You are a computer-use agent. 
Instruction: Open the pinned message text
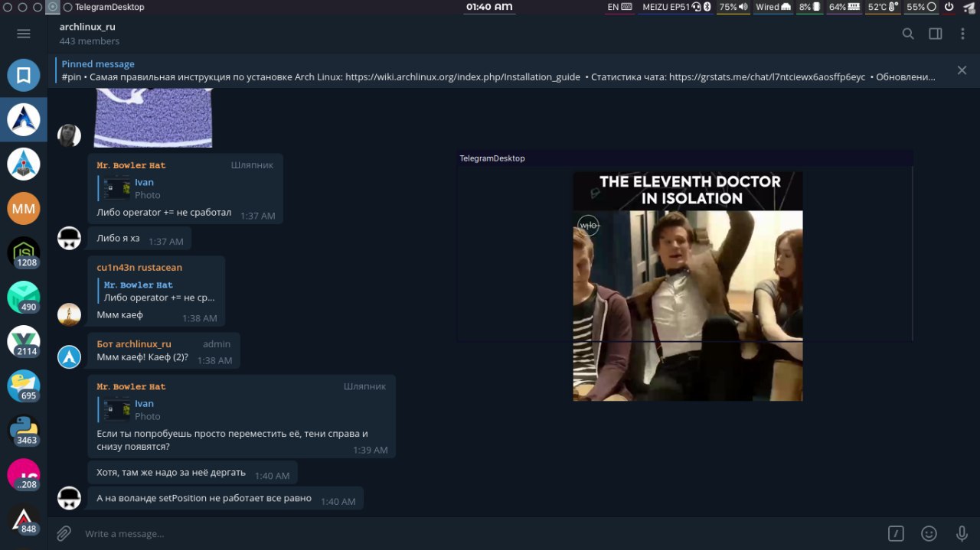498,77
